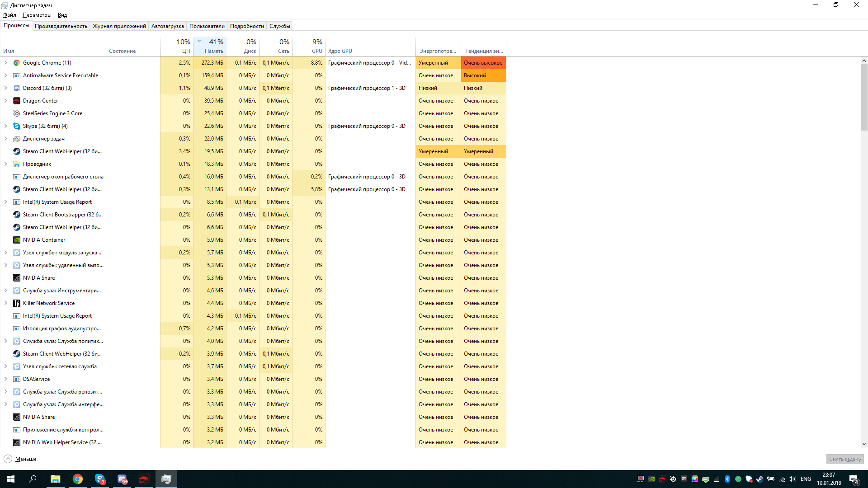Click the Killer Network Service icon
The height and width of the screenshot is (488, 868).
pos(17,303)
